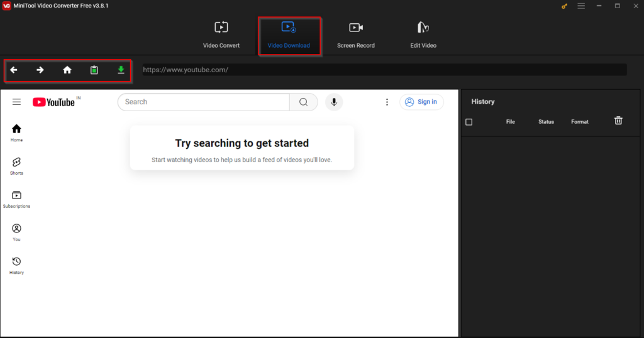This screenshot has width=644, height=338.
Task: Click the microphone voice search icon
Action: click(x=334, y=102)
